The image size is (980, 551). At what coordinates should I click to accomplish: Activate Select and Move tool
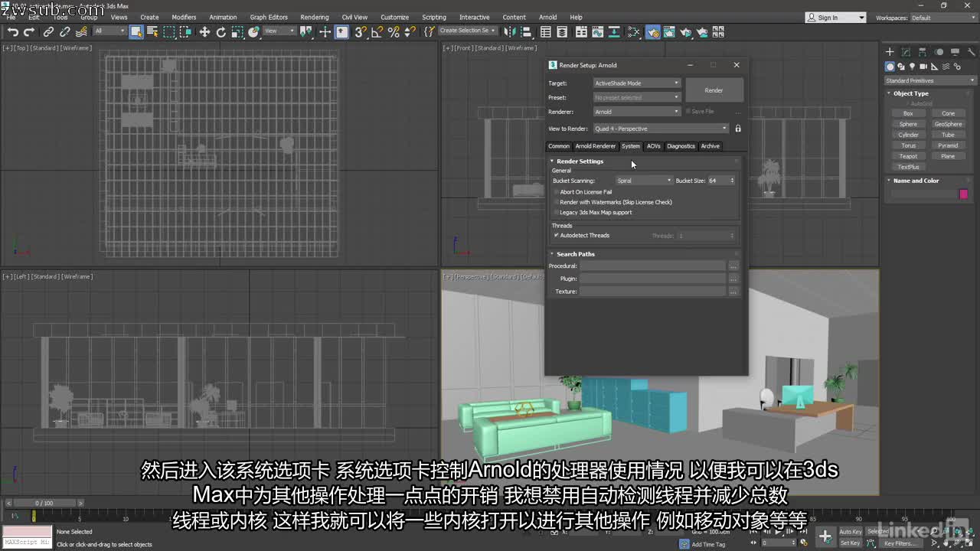point(204,31)
